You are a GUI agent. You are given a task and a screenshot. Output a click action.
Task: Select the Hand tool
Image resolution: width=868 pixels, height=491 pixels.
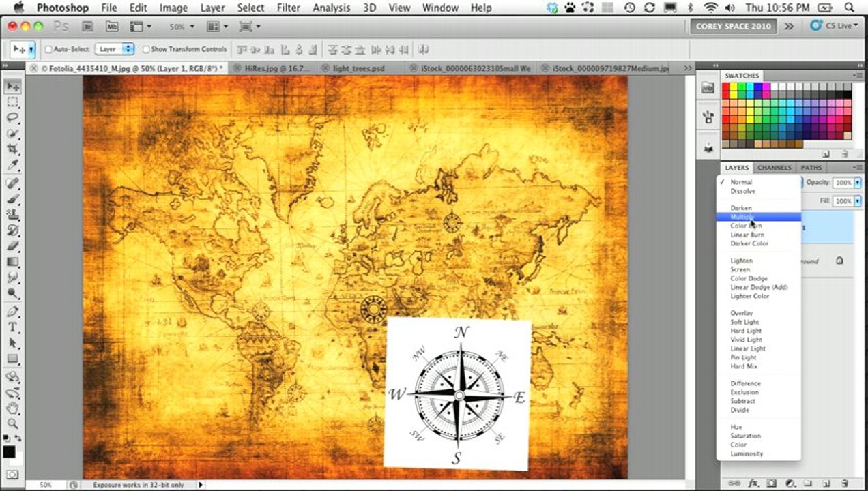pos(12,408)
